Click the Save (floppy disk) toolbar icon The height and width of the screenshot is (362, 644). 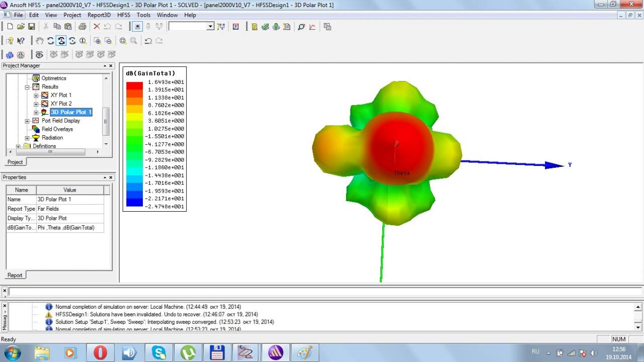[x=31, y=27]
